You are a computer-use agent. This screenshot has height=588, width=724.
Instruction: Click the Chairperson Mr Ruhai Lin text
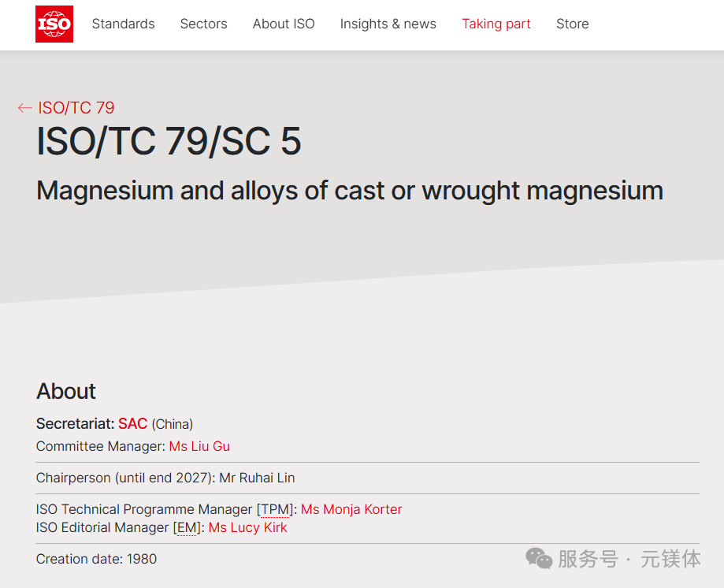tap(165, 478)
